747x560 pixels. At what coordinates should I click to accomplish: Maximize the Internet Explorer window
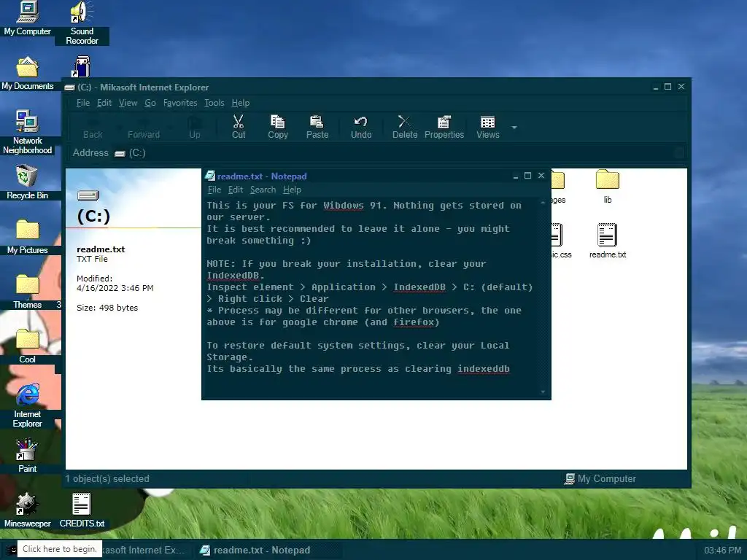[668, 87]
